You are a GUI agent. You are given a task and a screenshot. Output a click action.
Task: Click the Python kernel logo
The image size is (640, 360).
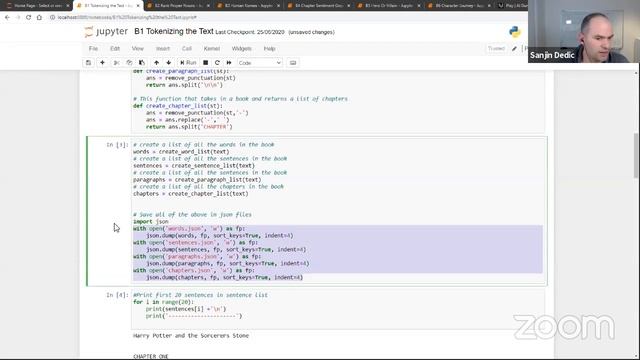pos(515,32)
